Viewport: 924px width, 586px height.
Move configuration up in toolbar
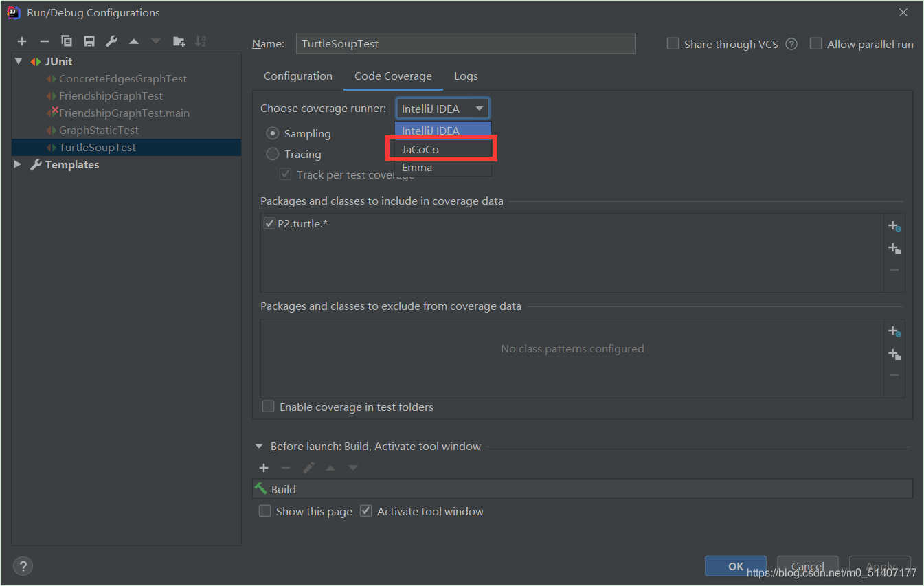(x=134, y=42)
